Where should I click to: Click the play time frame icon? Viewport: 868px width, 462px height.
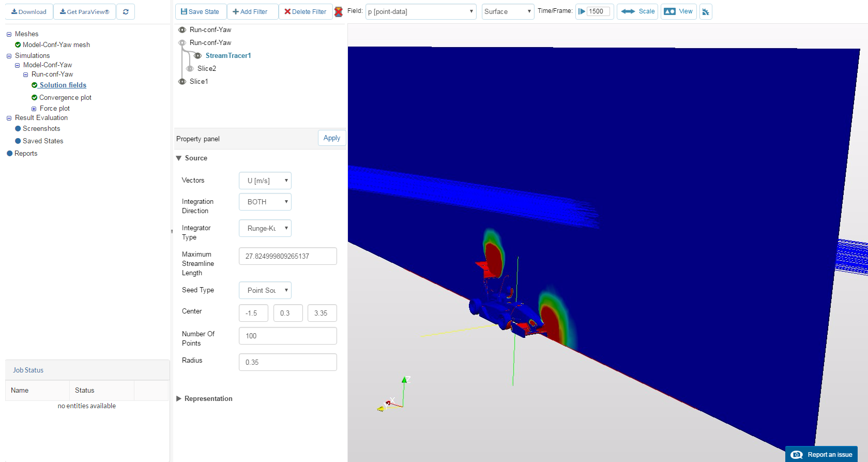click(x=582, y=11)
